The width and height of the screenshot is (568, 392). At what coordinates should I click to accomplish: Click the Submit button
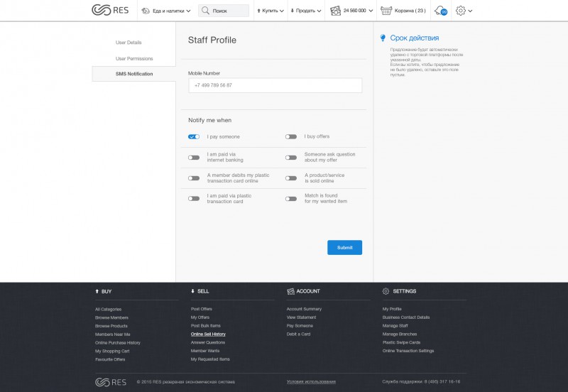(344, 247)
